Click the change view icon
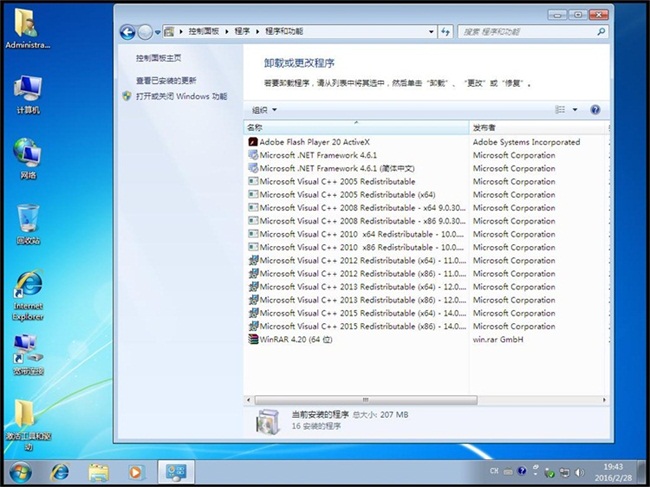 click(560, 110)
